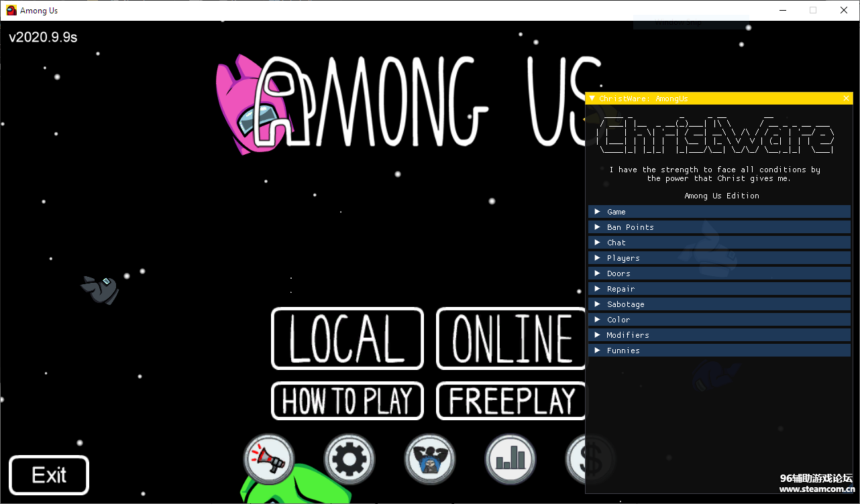Open the settings gear icon

(349, 460)
